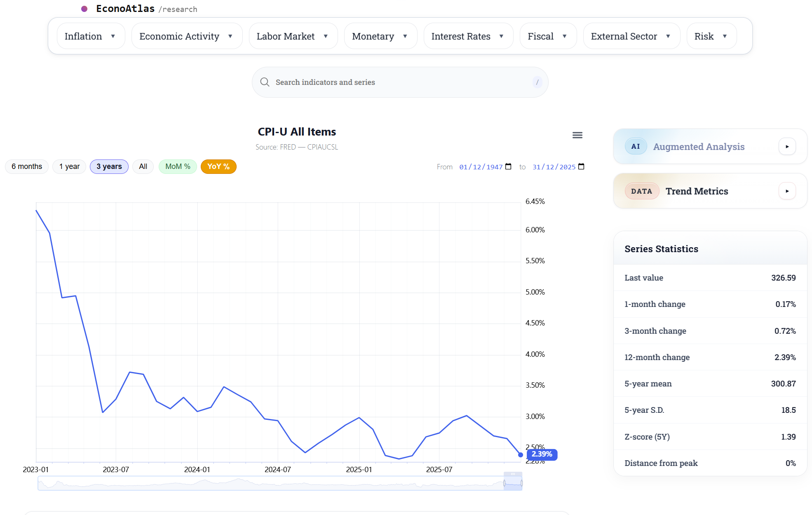This screenshot has height=515, width=812.
Task: Open the CPIAUCSL source link
Action: click(323, 147)
